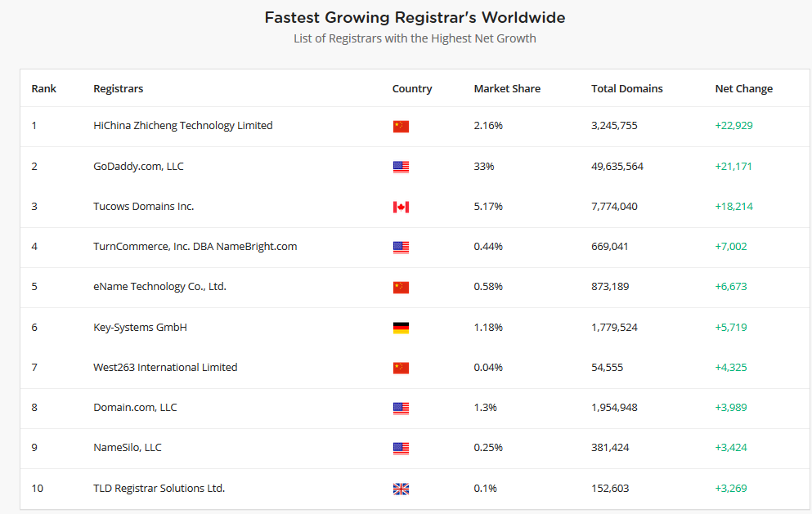Click market share 33%
The width and height of the screenshot is (812, 514).
point(483,166)
